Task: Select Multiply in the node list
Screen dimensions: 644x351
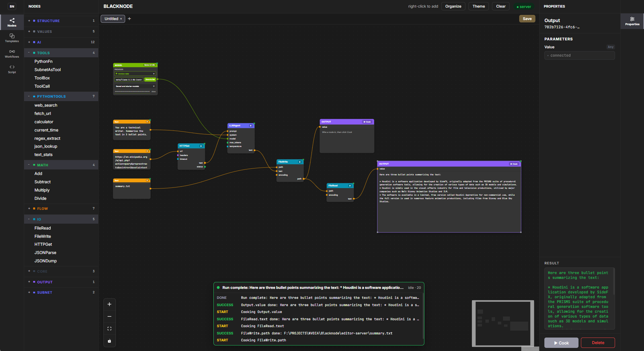Action: (x=42, y=190)
